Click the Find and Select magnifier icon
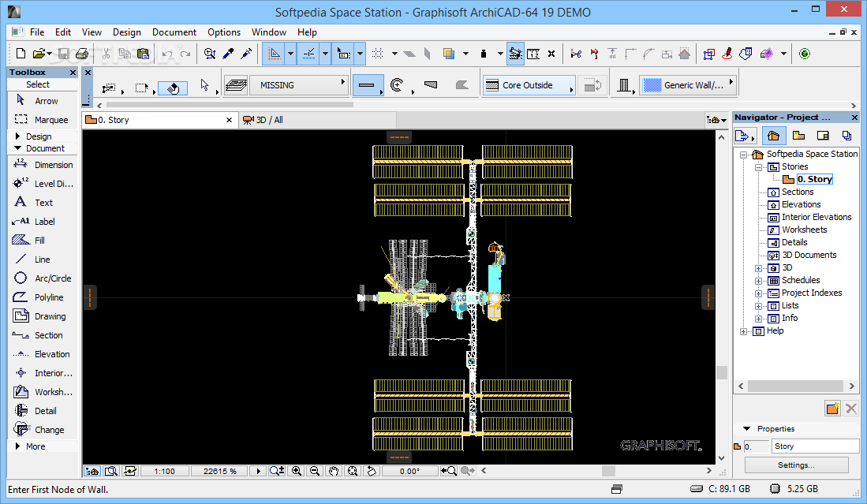The image size is (867, 504). point(210,54)
